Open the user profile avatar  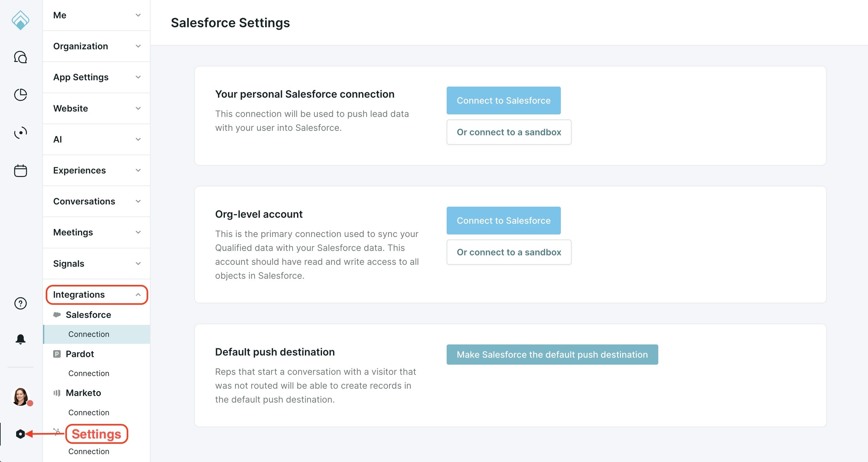pos(20,396)
